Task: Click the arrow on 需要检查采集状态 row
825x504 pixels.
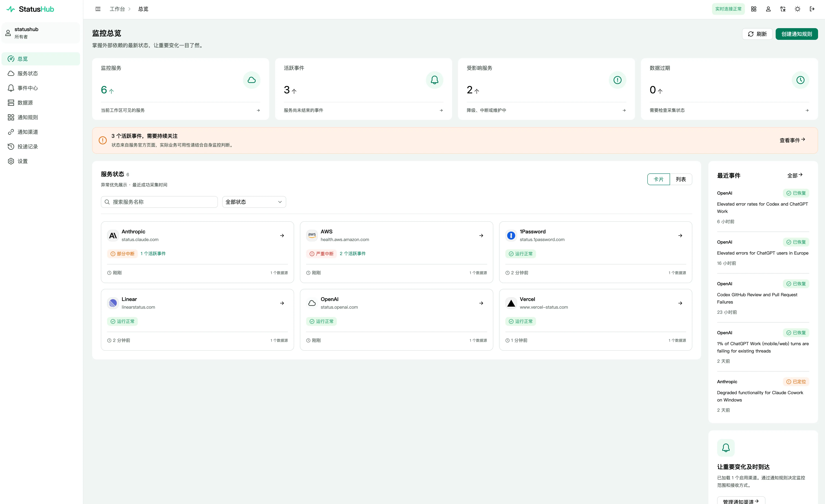Action: click(807, 110)
